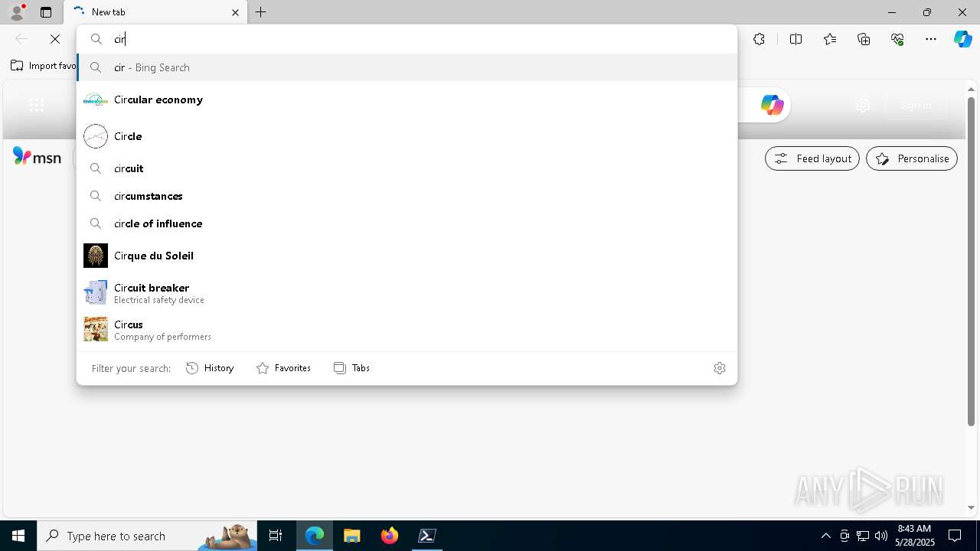Open the tab actions menu icon

[x=46, y=12]
